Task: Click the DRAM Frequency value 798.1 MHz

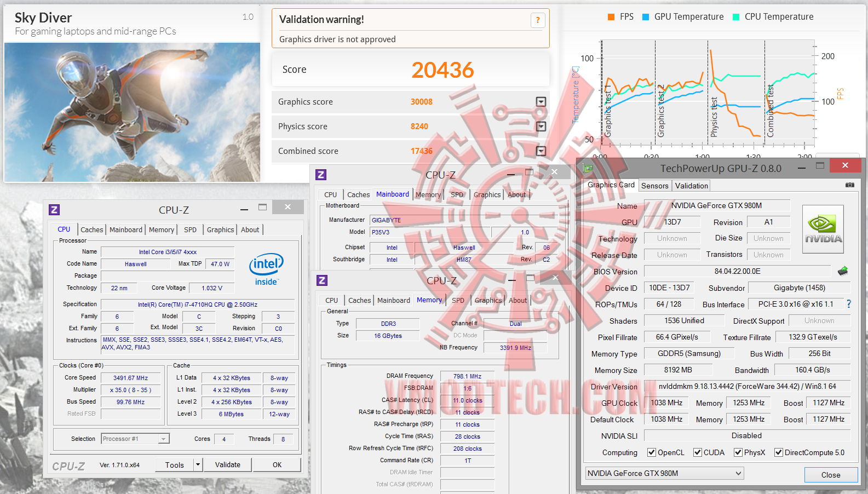Action: point(468,376)
